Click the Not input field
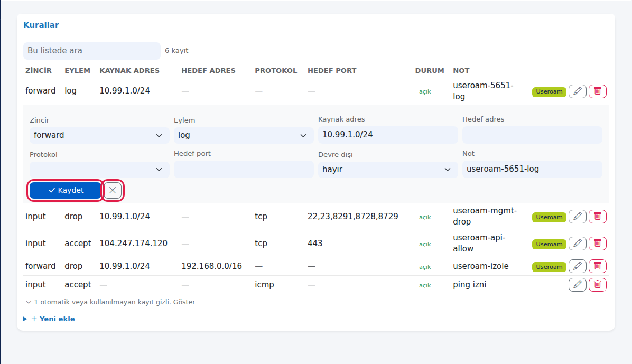 click(532, 169)
